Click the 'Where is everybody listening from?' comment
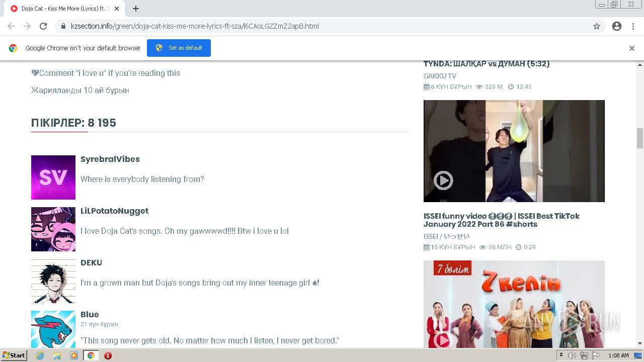This screenshot has width=644, height=362. [142, 179]
